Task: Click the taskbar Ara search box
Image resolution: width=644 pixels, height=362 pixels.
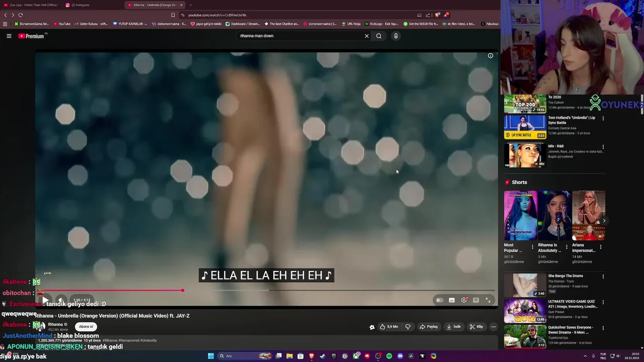Action: 246,356
